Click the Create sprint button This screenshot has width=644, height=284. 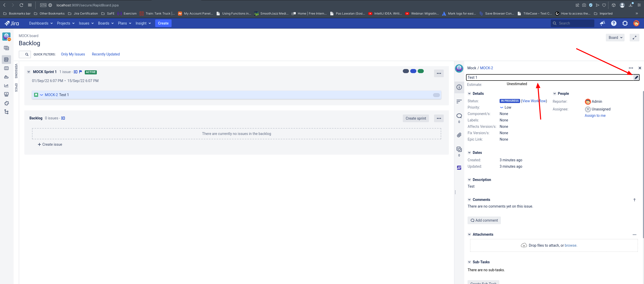click(x=416, y=118)
